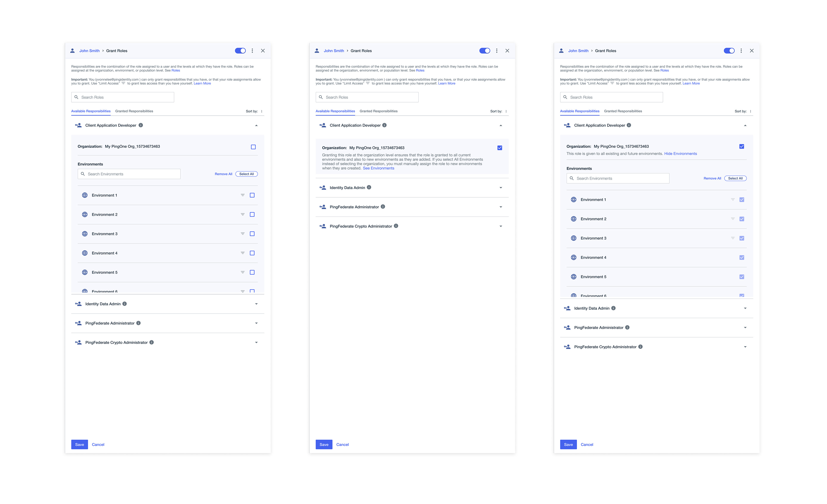Click info icon beside Client Application Developer, left panel
The height and width of the screenshot is (504, 827).
[141, 125]
